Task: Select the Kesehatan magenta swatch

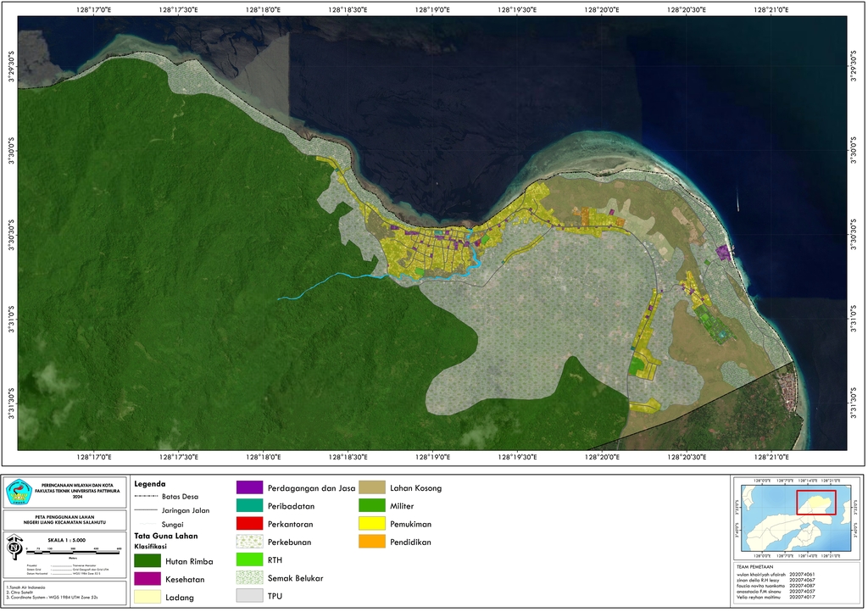Action: [x=147, y=579]
